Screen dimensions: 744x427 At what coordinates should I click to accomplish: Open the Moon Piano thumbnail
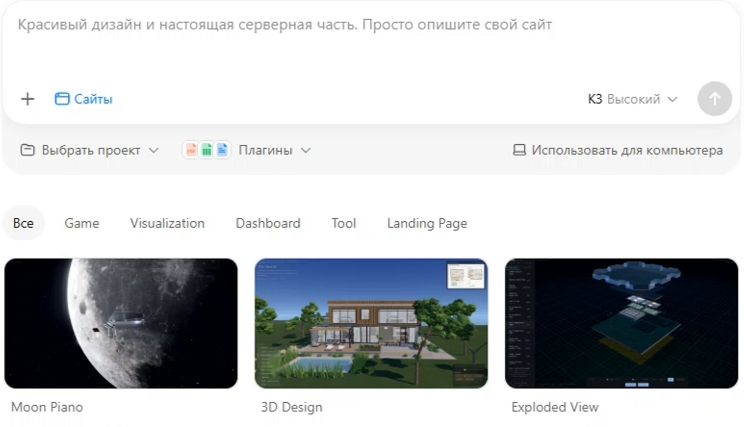pos(121,323)
